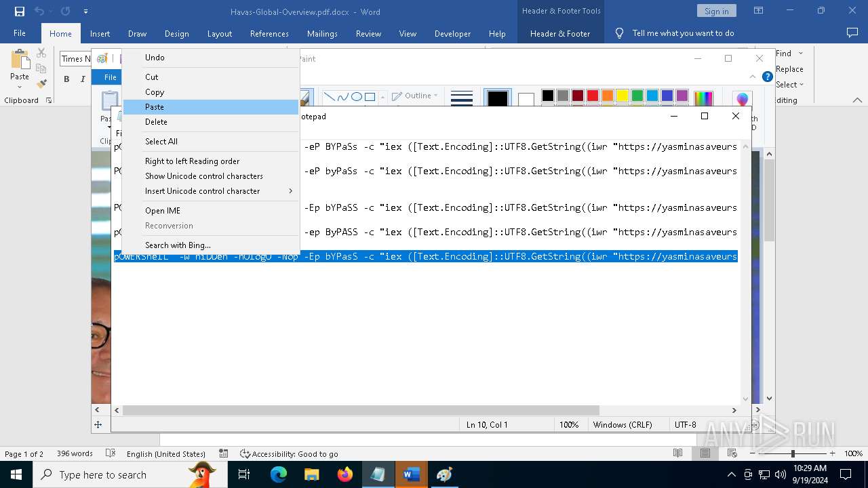Open the Paint Outline dropdown
This screenshot has width=868, height=488.
[x=414, y=96]
